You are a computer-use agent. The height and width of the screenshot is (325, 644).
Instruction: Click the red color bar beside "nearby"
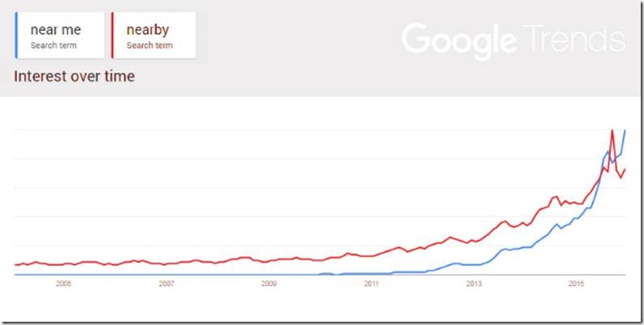pyautogui.click(x=111, y=36)
